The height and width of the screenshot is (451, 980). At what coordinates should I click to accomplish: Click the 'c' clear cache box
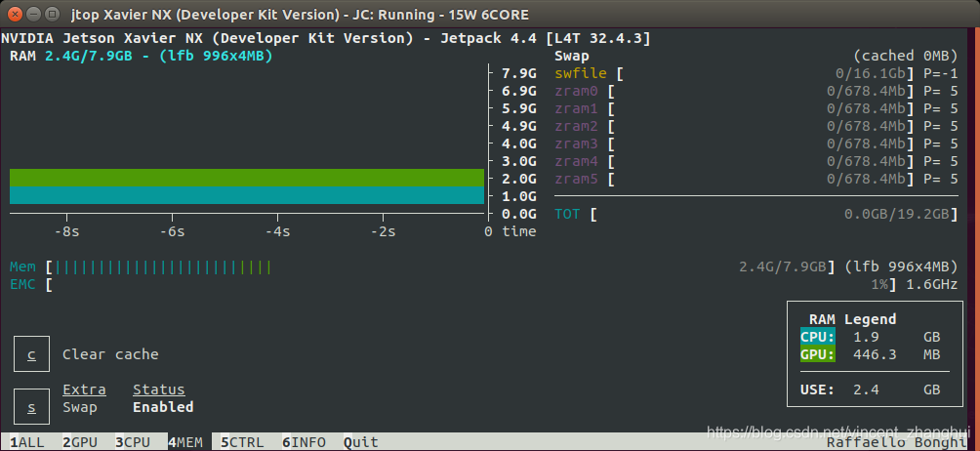32,354
